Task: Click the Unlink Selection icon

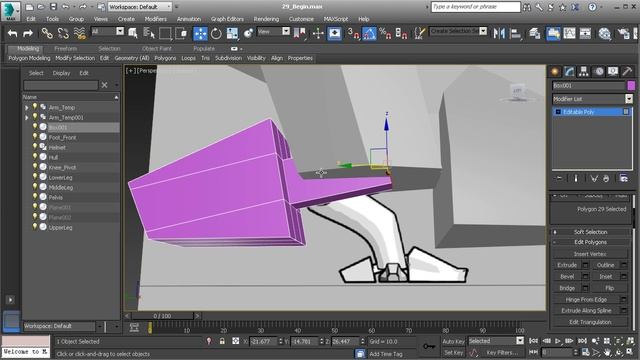Action: click(x=63, y=33)
